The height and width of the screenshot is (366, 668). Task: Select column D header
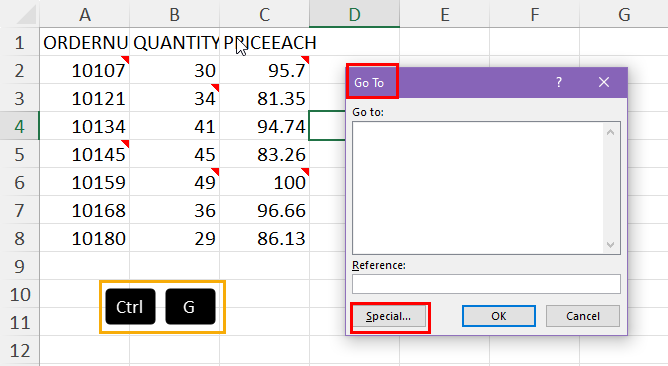[354, 14]
